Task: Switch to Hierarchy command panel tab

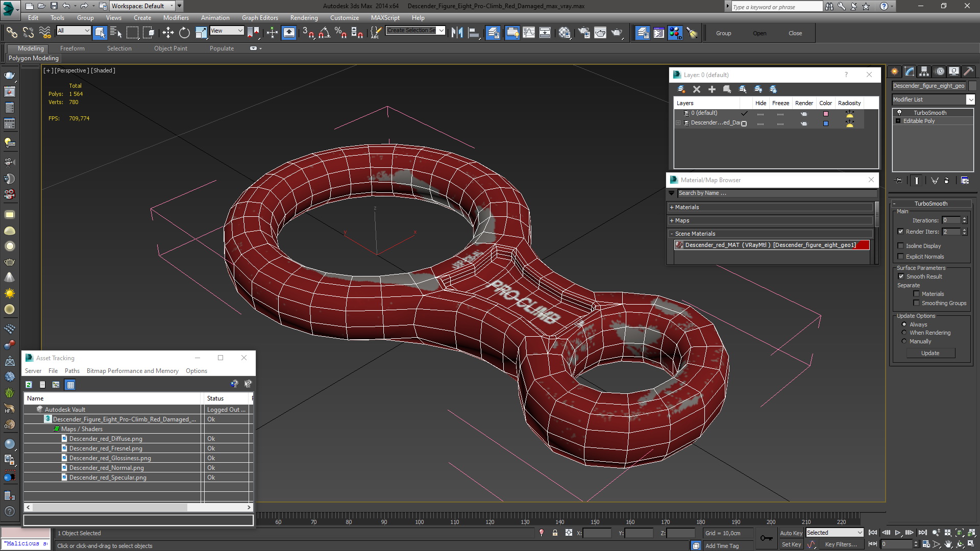Action: (x=924, y=71)
